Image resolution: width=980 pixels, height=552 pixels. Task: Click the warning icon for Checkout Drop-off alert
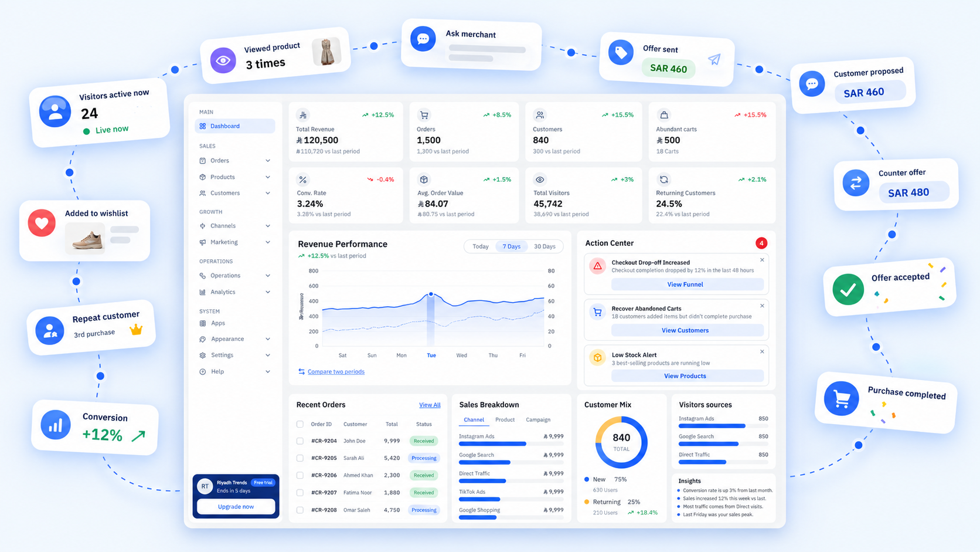coord(597,266)
